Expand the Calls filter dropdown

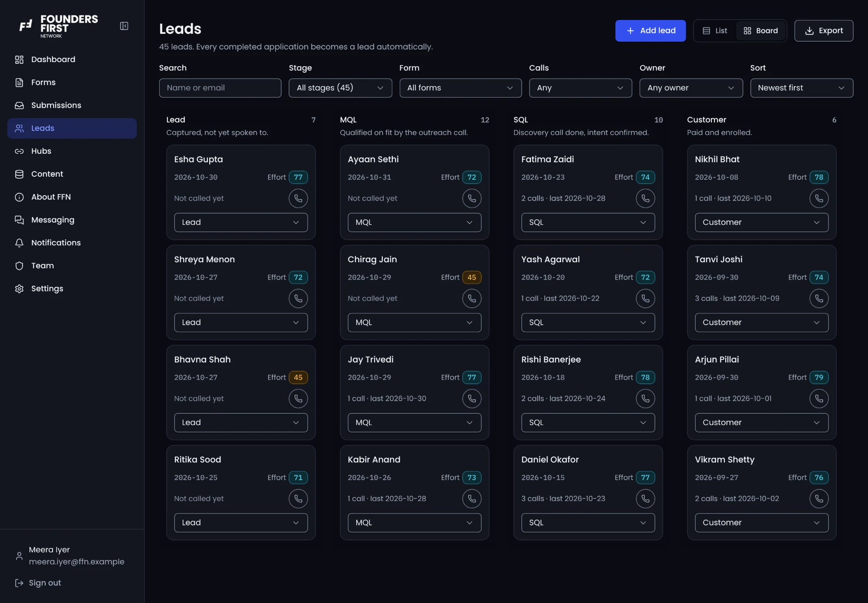[x=580, y=88]
